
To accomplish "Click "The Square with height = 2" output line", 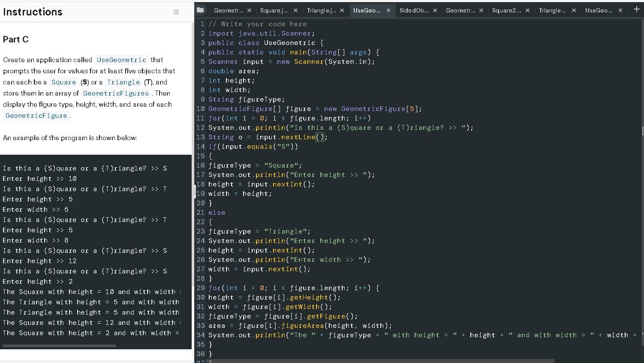I will point(91,333).
